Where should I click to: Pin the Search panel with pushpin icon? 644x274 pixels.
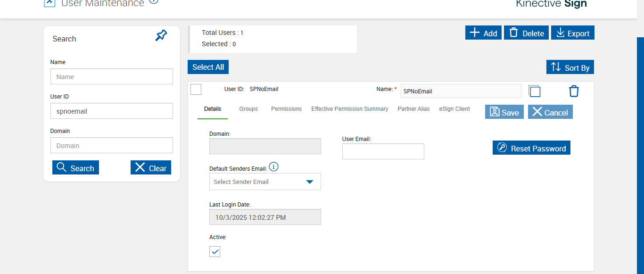[161, 36]
